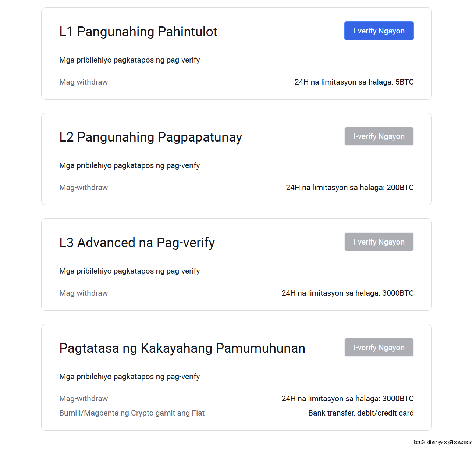Click the 200BTC limit text
Image resolution: width=476 pixels, height=449 pixels.
click(350, 188)
